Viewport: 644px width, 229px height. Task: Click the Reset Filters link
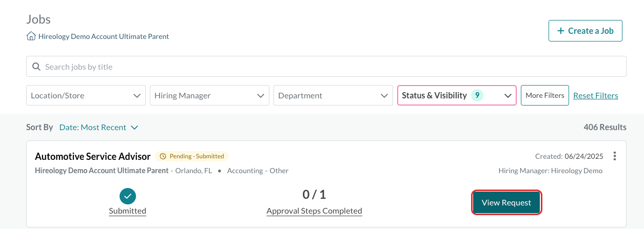coord(596,95)
